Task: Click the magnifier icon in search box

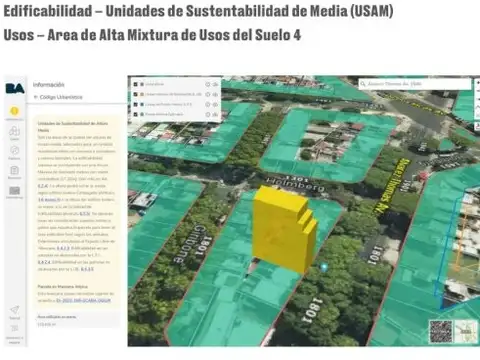Action: (363, 84)
